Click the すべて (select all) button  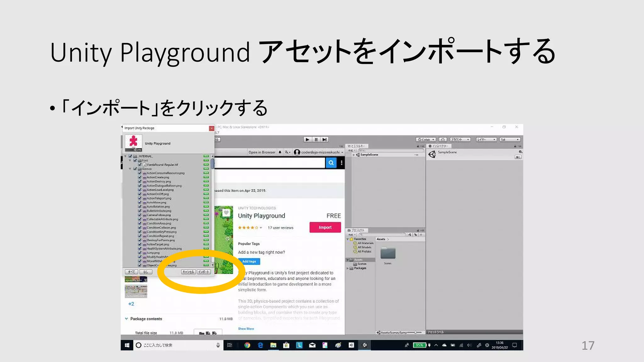click(131, 272)
